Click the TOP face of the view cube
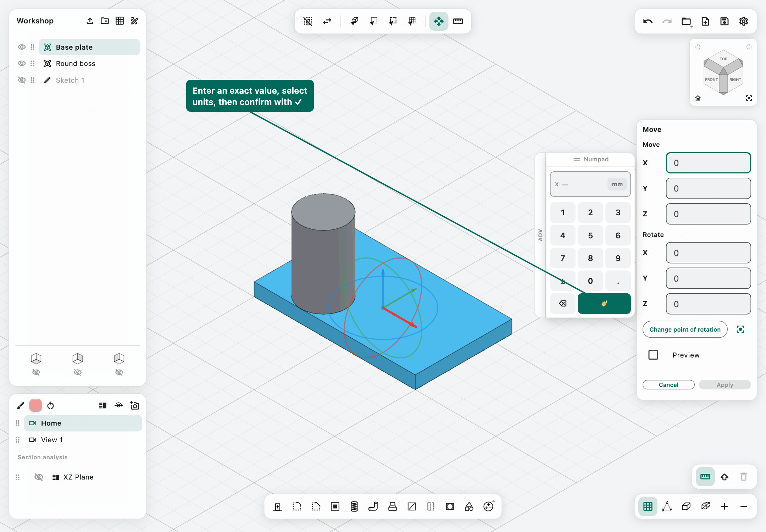This screenshot has width=766, height=532. (x=723, y=59)
